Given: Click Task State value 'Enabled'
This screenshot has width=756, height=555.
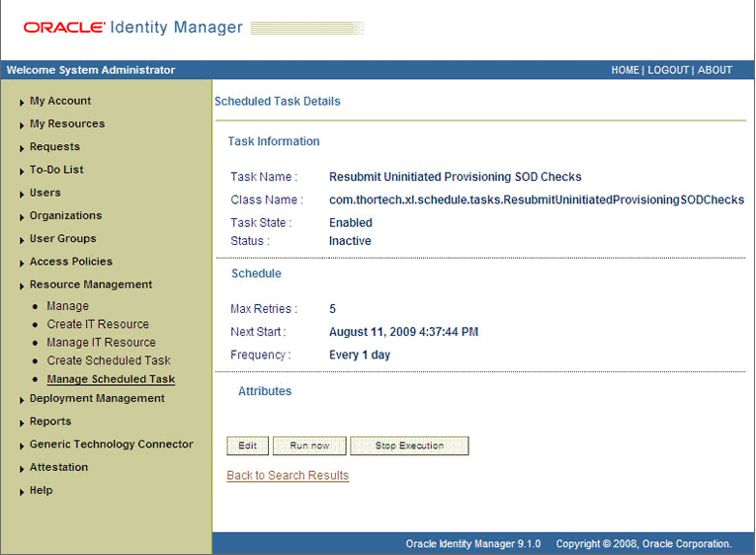Looking at the screenshot, I should point(351,223).
